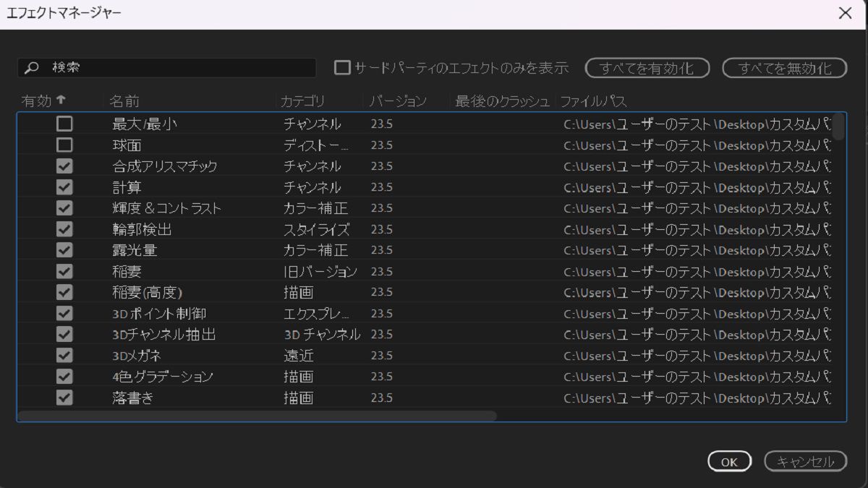Uncheck the 露光量 effect
The height and width of the screenshot is (488, 868).
[x=67, y=249]
